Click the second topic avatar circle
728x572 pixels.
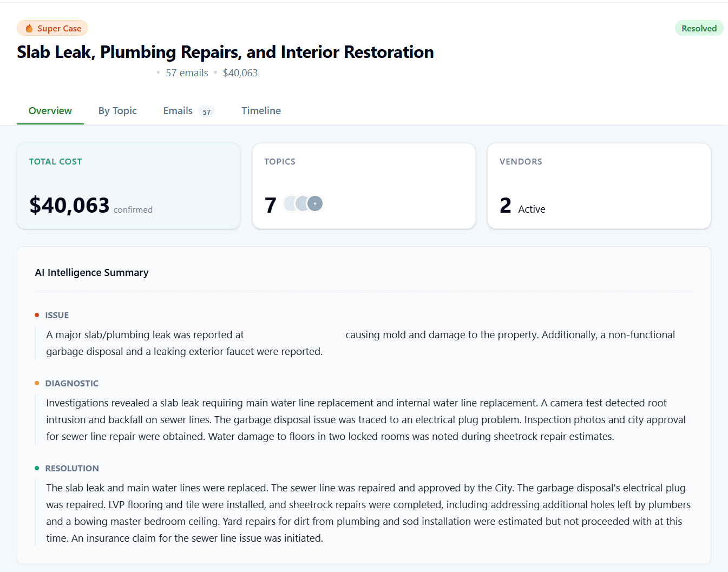(x=301, y=203)
